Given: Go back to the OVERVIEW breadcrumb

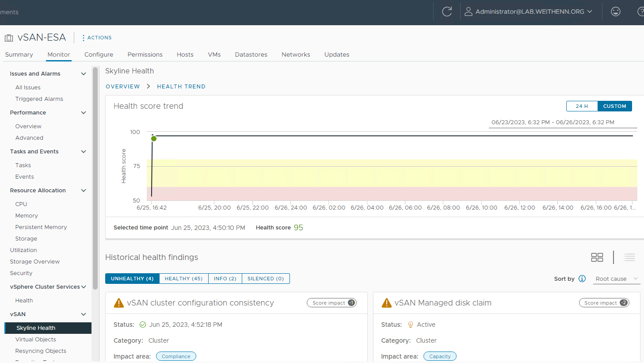Looking at the screenshot, I should pos(123,87).
